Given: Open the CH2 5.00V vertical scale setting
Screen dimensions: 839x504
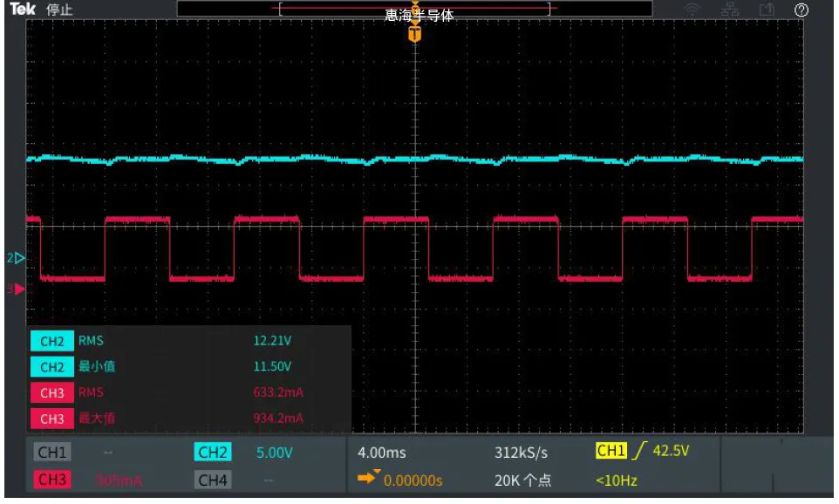Looking at the screenshot, I should click(x=274, y=453).
